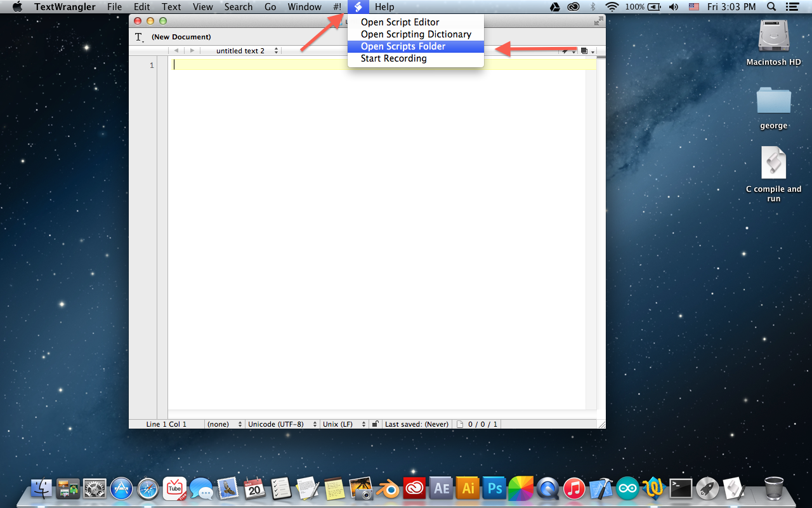Open the #! shebang menu
The width and height of the screenshot is (812, 508).
pos(337,7)
